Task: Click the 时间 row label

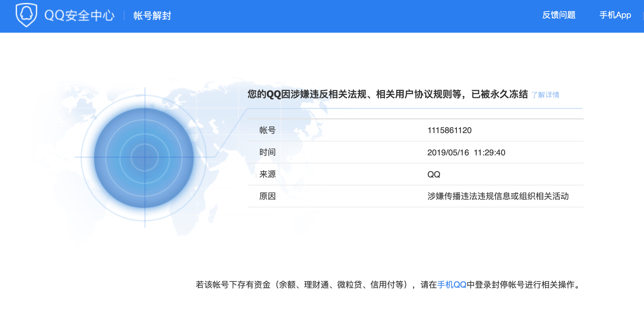Action: (x=267, y=152)
